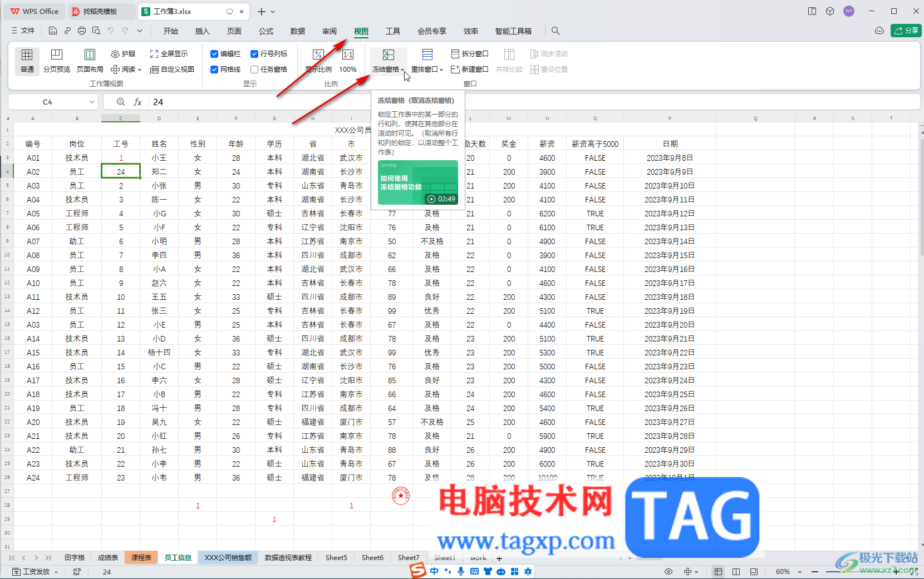The height and width of the screenshot is (579, 924).
Task: Expand quick access toolbar customize arrow
Action: 140,31
